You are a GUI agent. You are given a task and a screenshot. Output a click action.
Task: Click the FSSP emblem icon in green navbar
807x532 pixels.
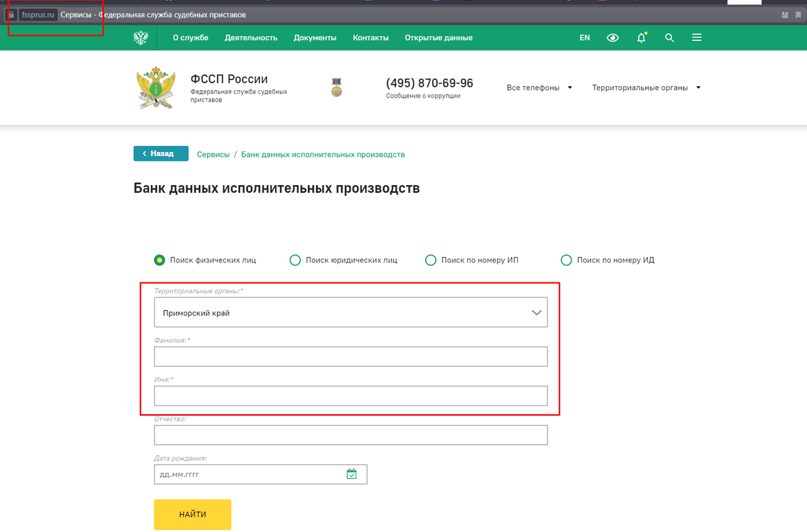point(141,38)
